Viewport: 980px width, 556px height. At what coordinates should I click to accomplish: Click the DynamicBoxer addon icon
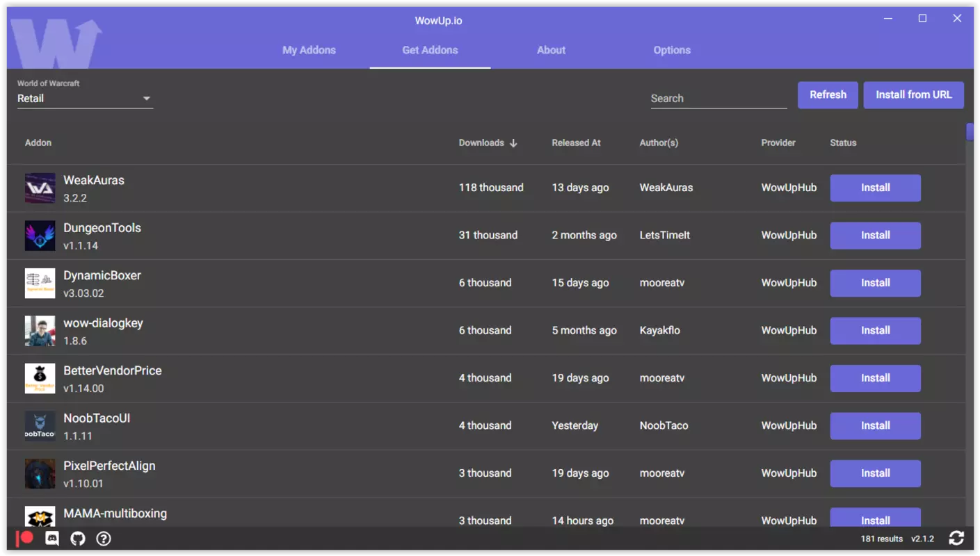40,283
